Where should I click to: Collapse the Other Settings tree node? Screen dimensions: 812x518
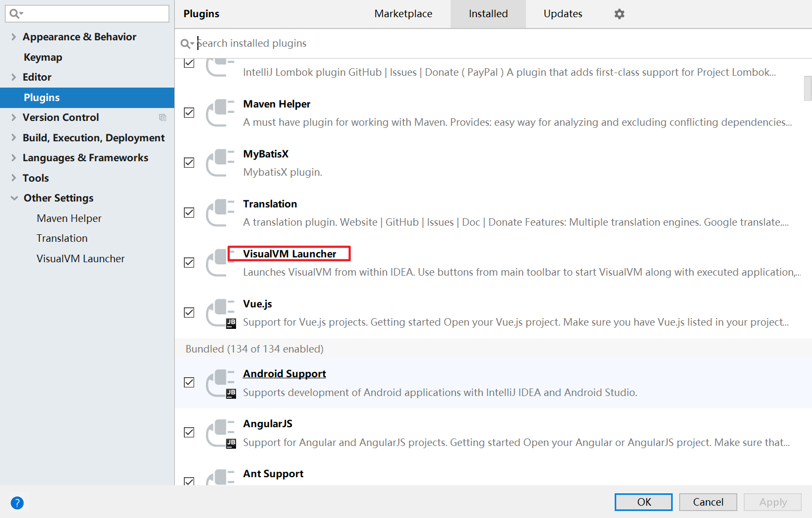click(x=14, y=198)
